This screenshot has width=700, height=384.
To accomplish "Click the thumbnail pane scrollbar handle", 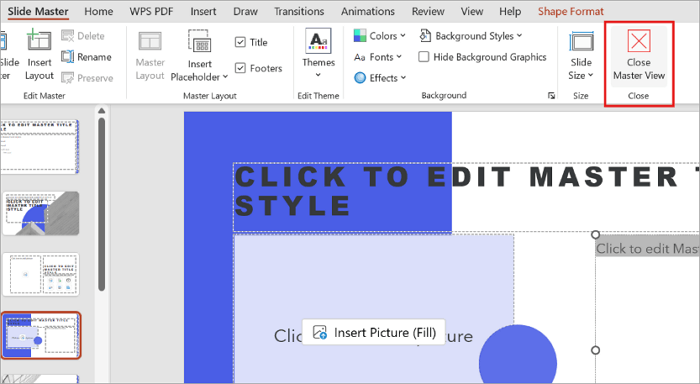I will [x=101, y=204].
